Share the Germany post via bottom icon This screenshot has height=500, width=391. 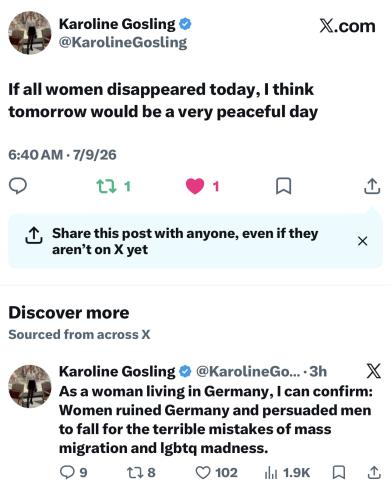tap(374, 473)
